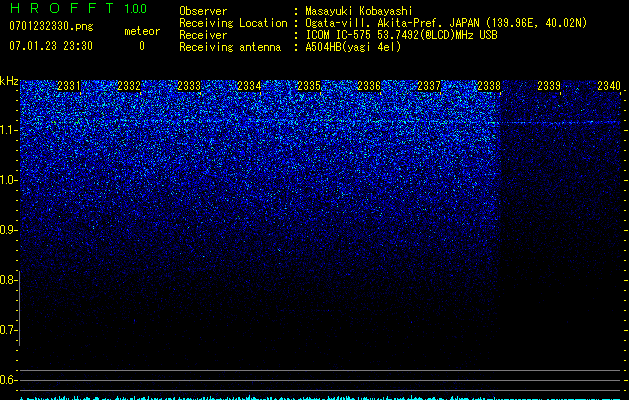Click the Receiver label

point(203,35)
